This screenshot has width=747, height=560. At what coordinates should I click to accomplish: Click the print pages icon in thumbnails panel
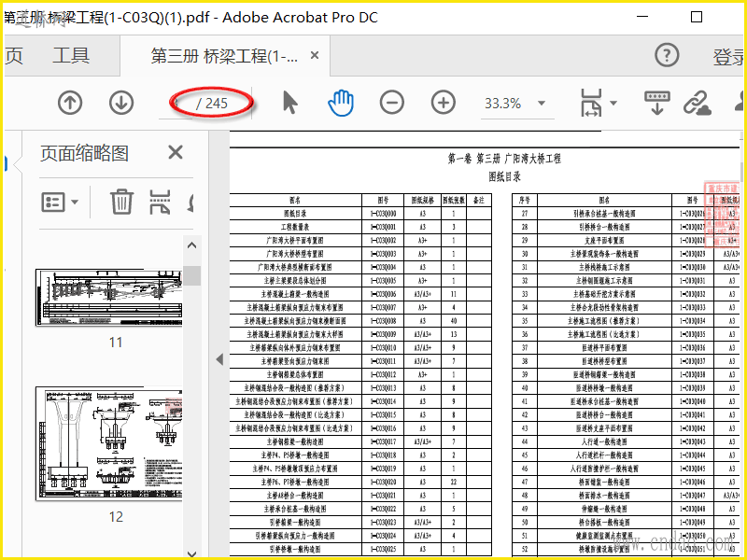click(160, 202)
